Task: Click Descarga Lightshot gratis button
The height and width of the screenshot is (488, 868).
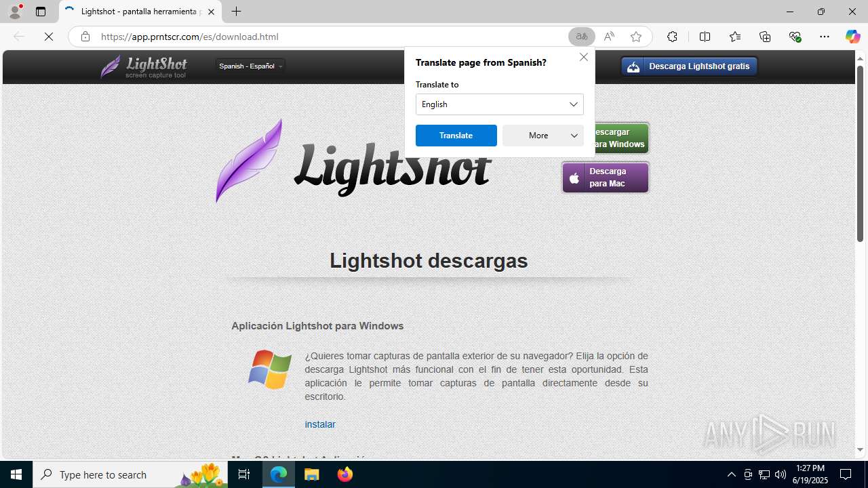Action: pyautogui.click(x=689, y=66)
